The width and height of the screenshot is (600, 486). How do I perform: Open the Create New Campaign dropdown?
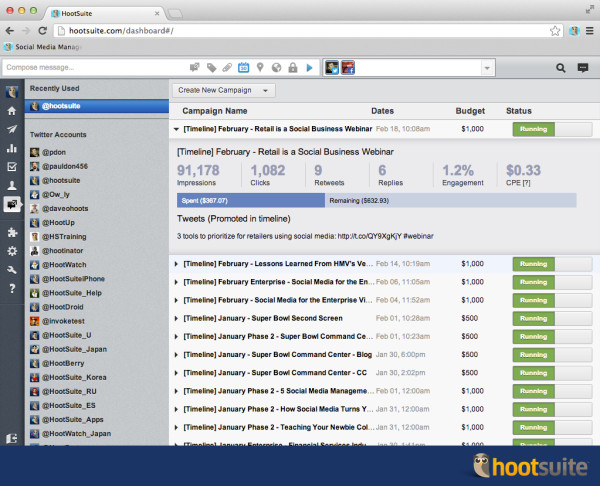(223, 90)
